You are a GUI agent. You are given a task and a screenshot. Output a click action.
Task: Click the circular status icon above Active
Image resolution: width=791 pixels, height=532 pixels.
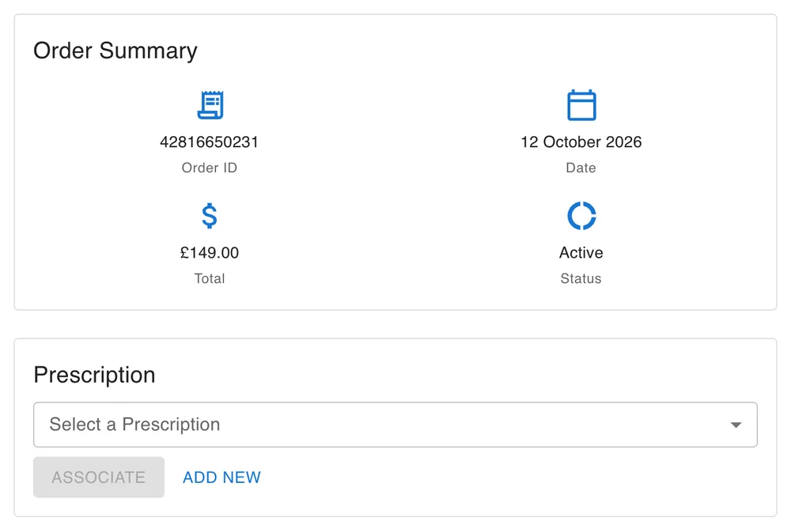581,216
